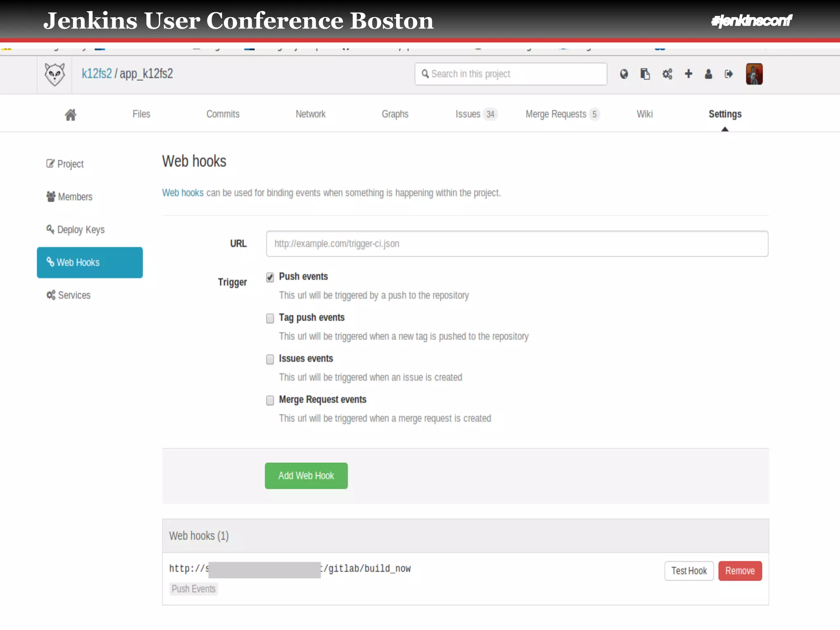Open the k12fs2 group link
Viewport: 840px width, 630px height.
click(x=96, y=74)
